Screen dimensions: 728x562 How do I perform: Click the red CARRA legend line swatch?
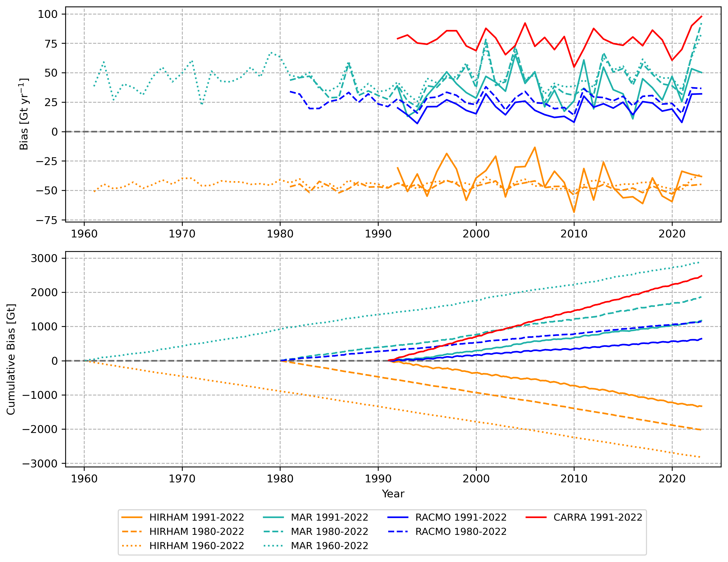tap(536, 517)
